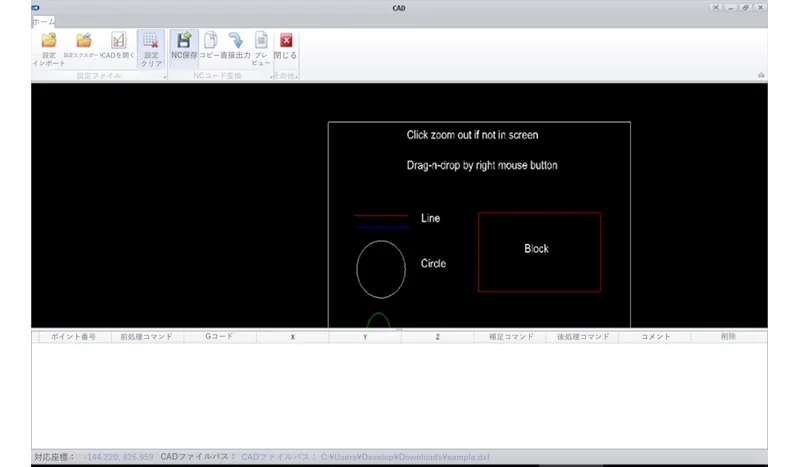This screenshot has height=467, width=800.
Task: Select the blue line in drawing
Action: tap(383, 227)
